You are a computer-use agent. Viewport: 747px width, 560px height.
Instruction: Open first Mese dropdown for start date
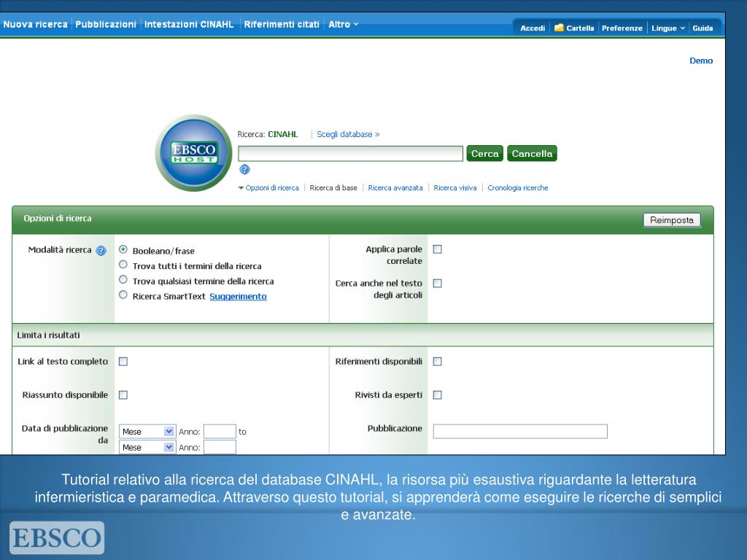click(x=147, y=432)
